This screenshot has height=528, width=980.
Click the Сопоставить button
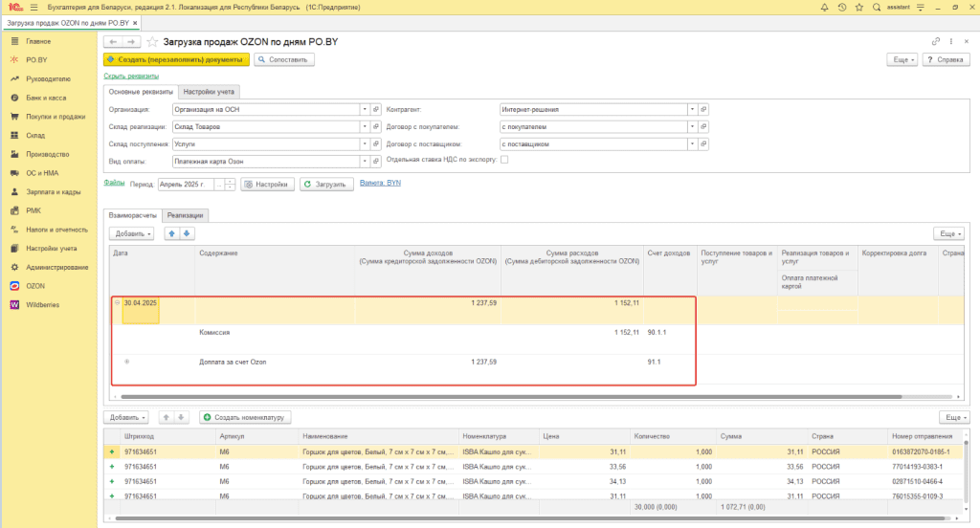tap(283, 60)
